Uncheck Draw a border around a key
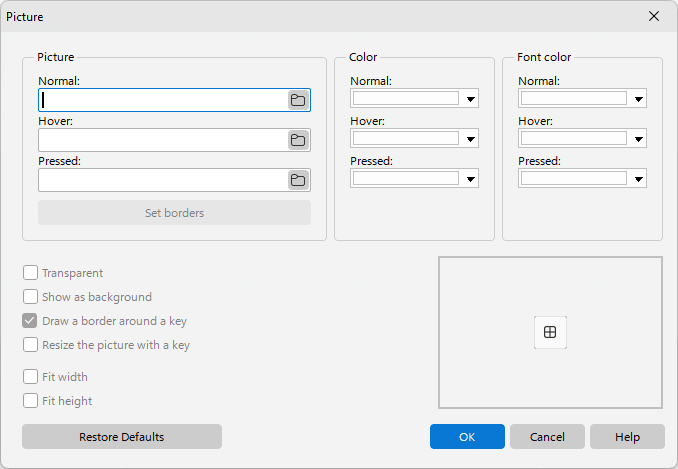Image resolution: width=678 pixels, height=469 pixels. 30,321
